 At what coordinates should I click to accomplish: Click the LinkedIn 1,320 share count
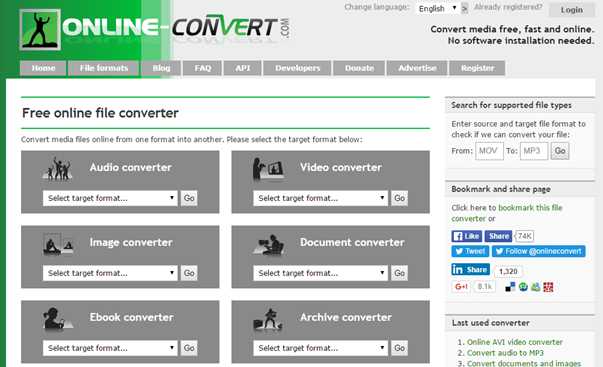tap(508, 271)
